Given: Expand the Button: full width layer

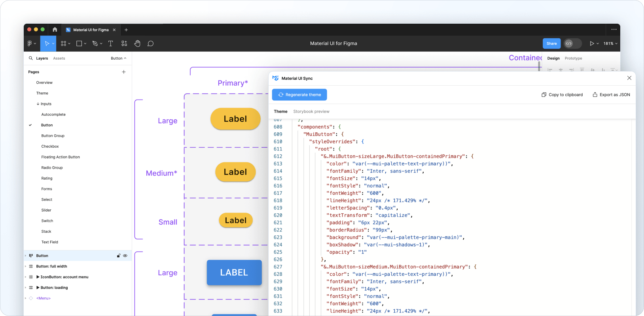Looking at the screenshot, I should (26, 266).
